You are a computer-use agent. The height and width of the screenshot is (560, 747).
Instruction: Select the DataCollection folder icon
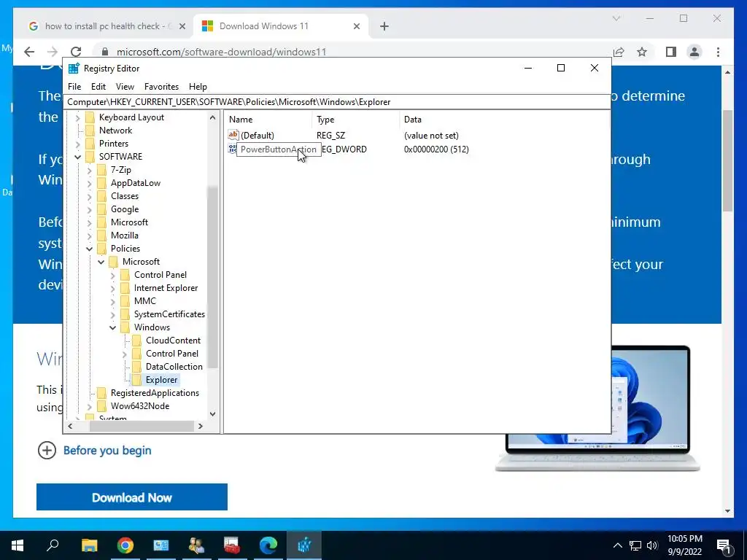point(136,367)
